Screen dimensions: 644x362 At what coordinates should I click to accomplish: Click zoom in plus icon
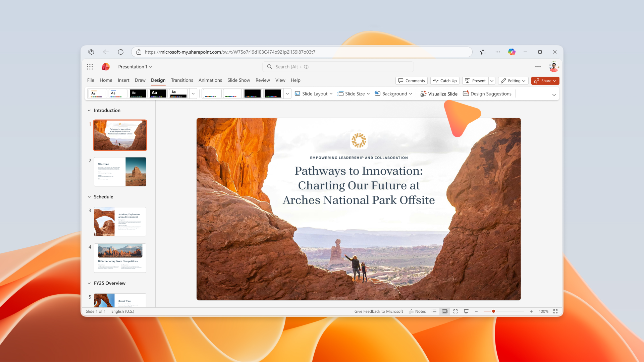coord(531,311)
